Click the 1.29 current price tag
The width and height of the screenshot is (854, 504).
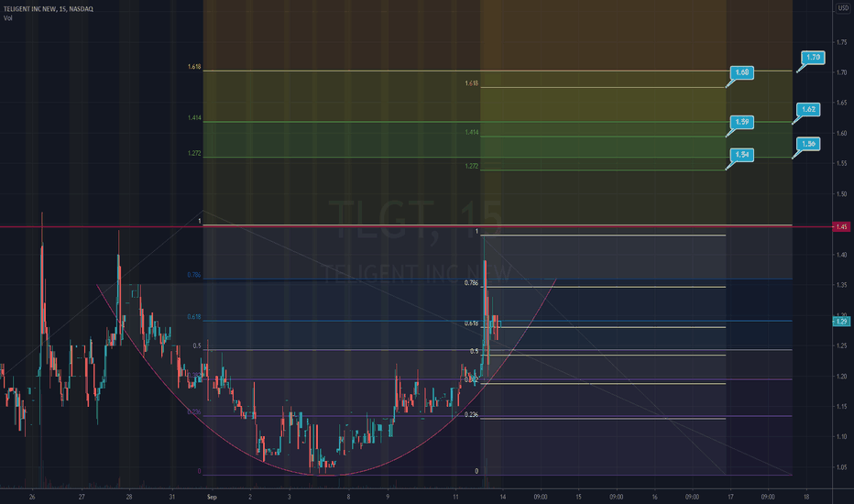coord(842,322)
